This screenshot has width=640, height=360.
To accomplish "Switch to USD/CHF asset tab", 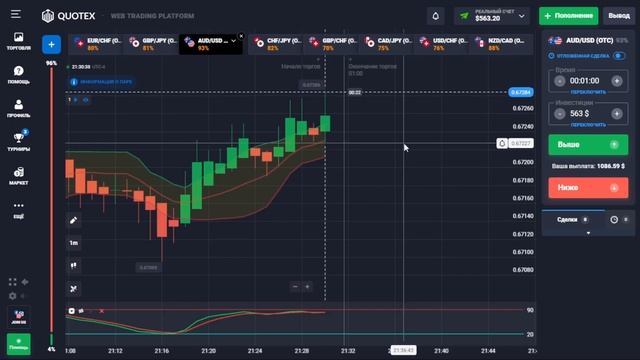I will (443, 44).
